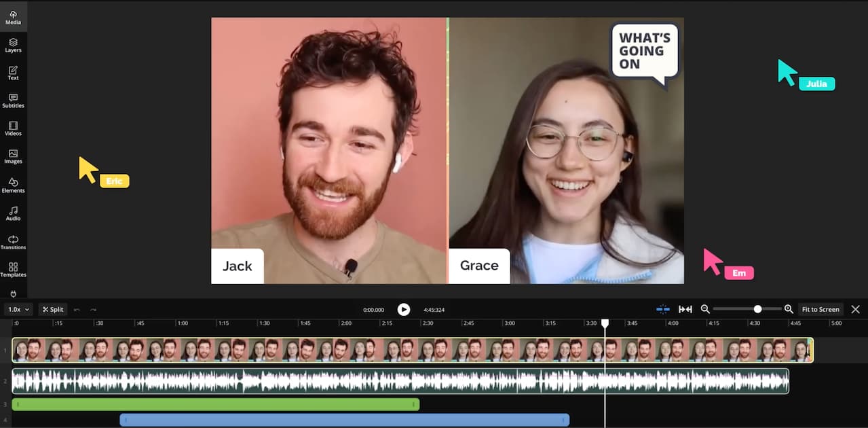Screen dimensions: 868x428
Task: Select the Jack name label on canvas
Action: click(238, 266)
